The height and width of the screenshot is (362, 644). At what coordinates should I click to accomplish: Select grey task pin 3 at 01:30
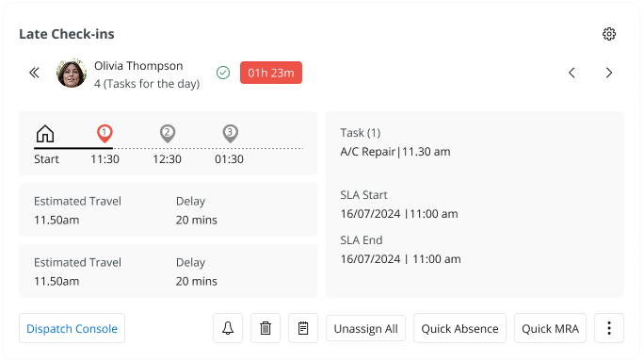click(x=230, y=134)
